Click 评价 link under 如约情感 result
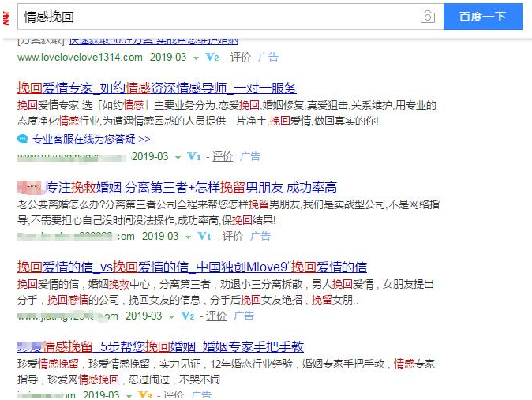 coord(223,156)
